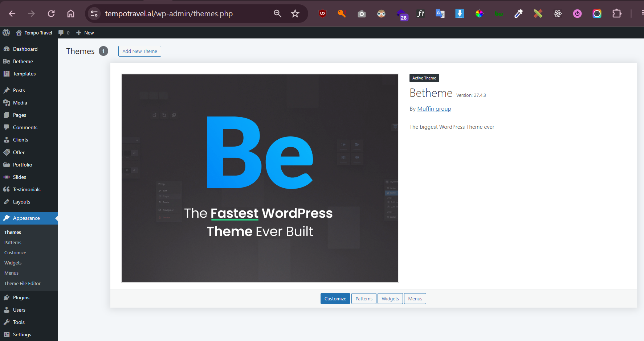The width and height of the screenshot is (644, 341).
Task: Click the browser forward arrow
Action: (x=32, y=14)
